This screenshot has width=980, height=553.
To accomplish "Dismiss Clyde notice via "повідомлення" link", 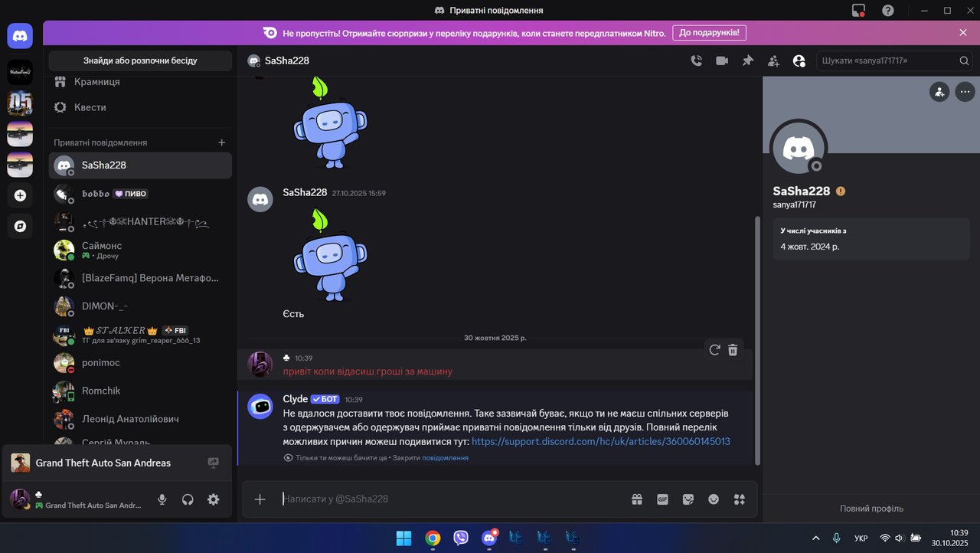I will click(445, 458).
